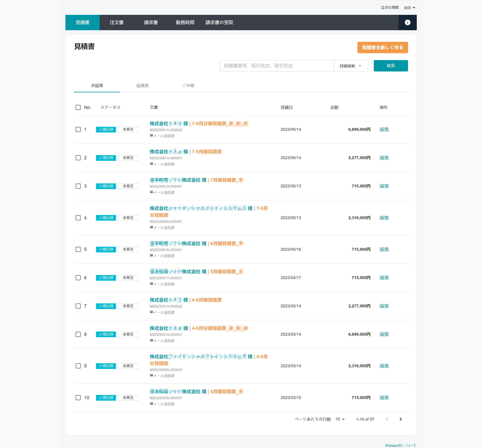Click the mail-sent envelope icon in row 10

pos(151,404)
